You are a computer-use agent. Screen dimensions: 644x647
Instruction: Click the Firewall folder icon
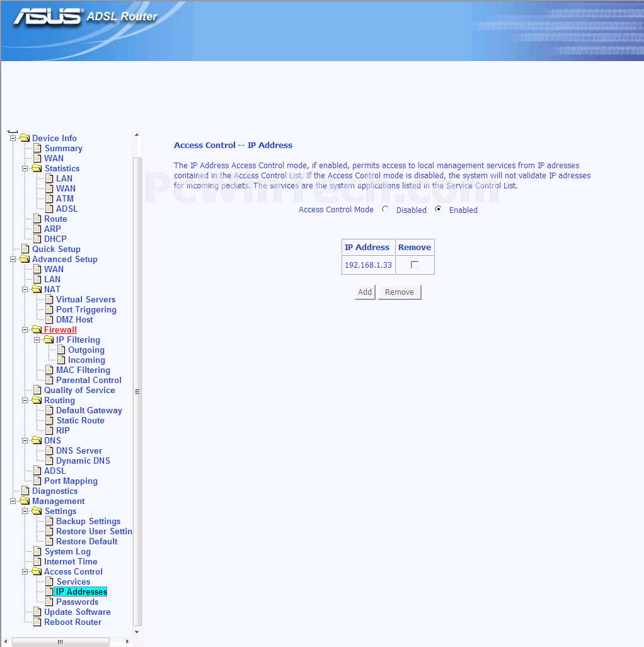click(x=37, y=329)
